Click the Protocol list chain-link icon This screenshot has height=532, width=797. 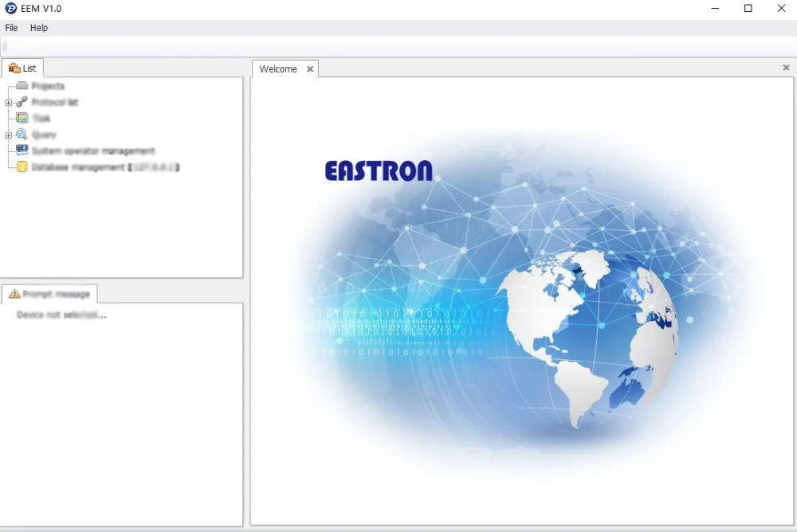[x=22, y=102]
